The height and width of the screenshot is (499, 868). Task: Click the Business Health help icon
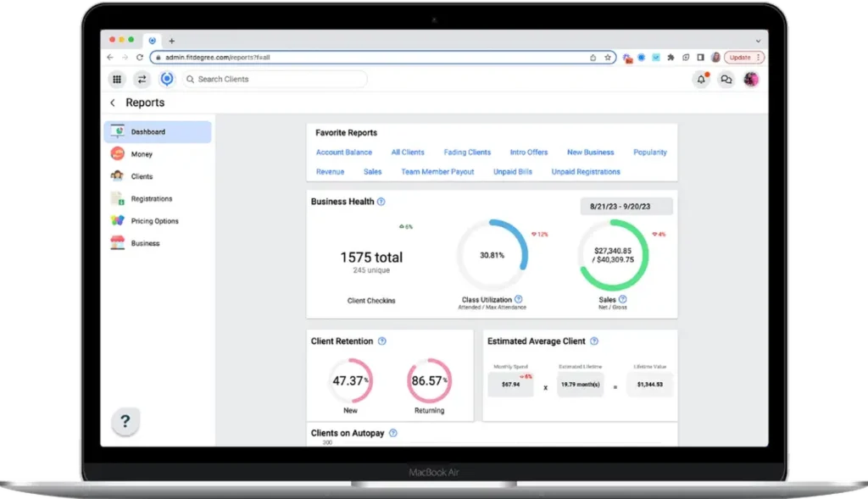coord(381,202)
